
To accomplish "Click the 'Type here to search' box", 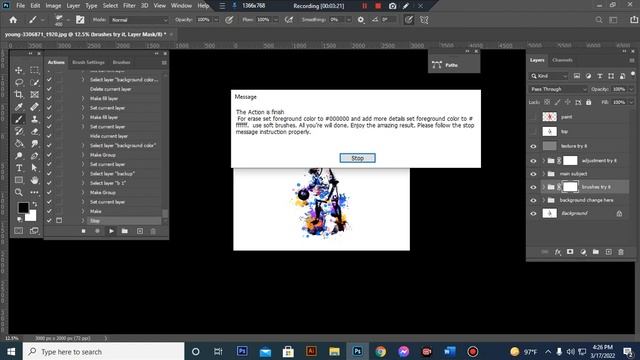I will click(x=103, y=351).
